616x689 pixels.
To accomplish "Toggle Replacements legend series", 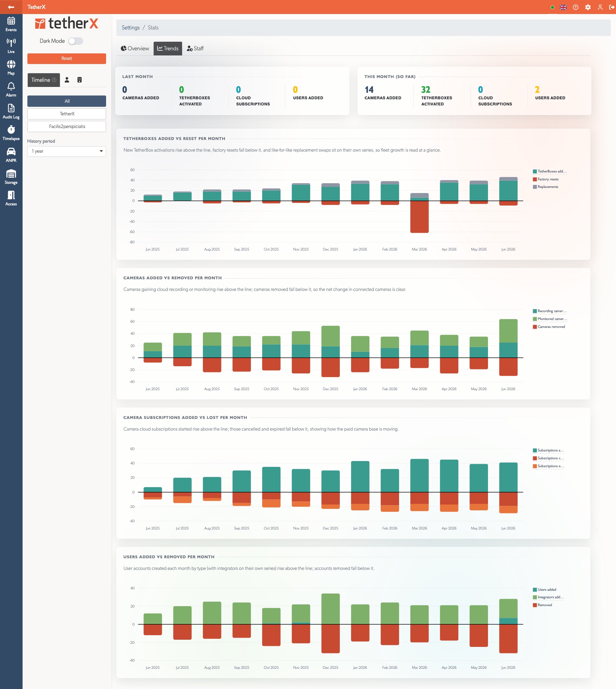I will click(546, 187).
